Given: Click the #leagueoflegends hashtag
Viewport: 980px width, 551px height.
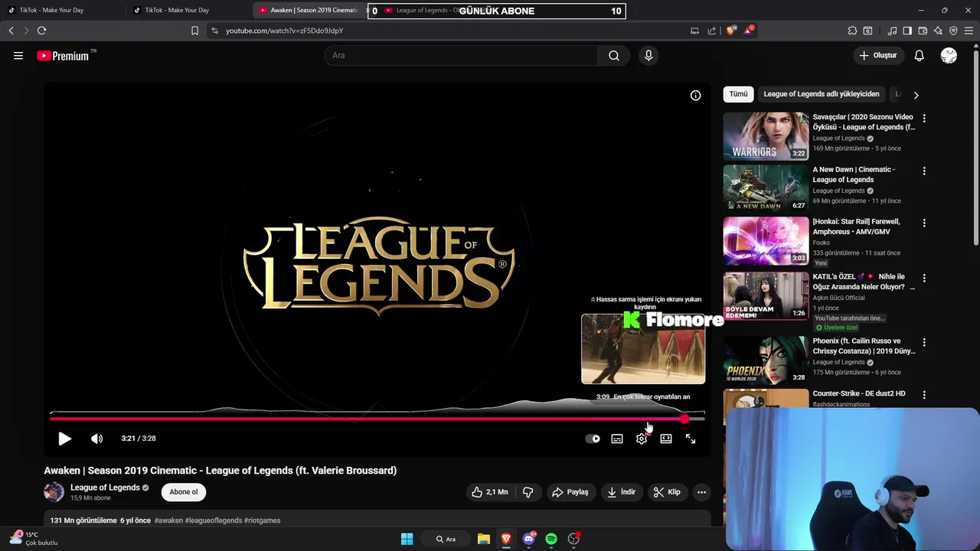Looking at the screenshot, I should pos(214,520).
